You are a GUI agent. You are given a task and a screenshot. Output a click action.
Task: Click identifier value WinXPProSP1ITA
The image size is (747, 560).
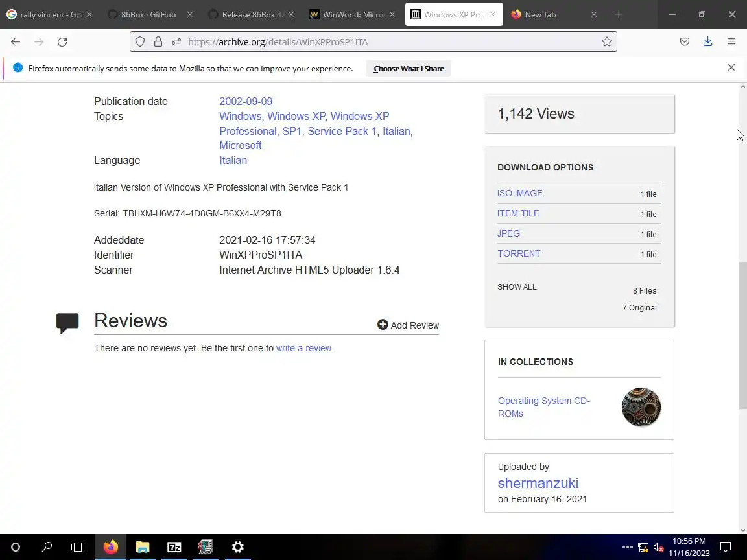coord(261,255)
